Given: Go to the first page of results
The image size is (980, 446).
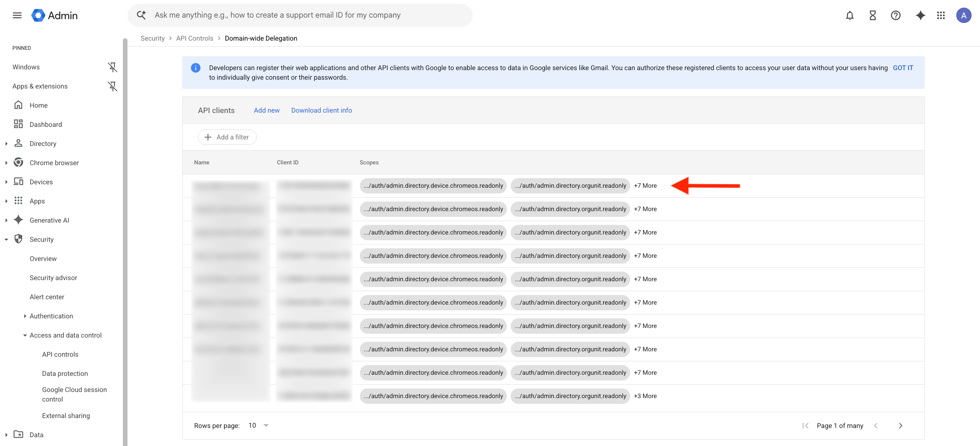Looking at the screenshot, I should click(805, 426).
